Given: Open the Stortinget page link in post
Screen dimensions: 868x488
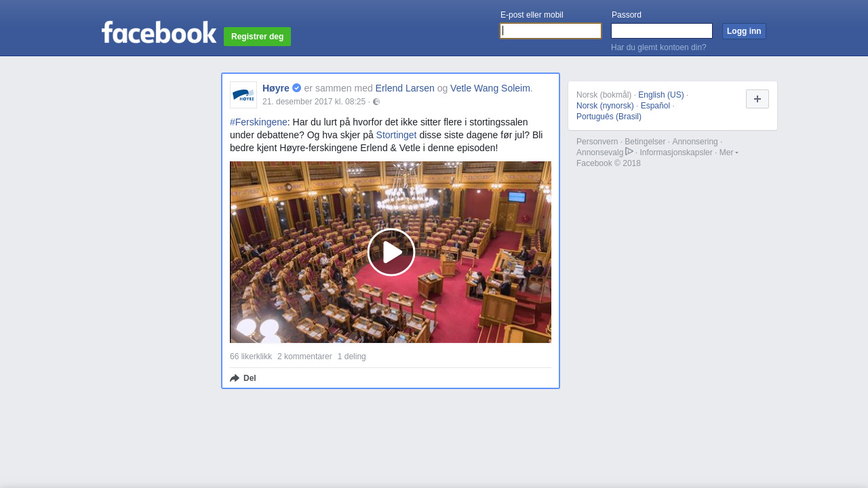Looking at the screenshot, I should click(396, 135).
